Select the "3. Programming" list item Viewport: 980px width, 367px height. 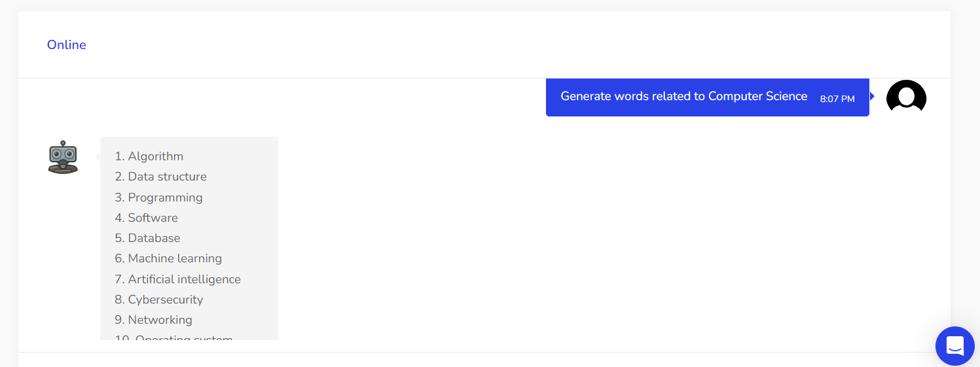[x=159, y=198]
